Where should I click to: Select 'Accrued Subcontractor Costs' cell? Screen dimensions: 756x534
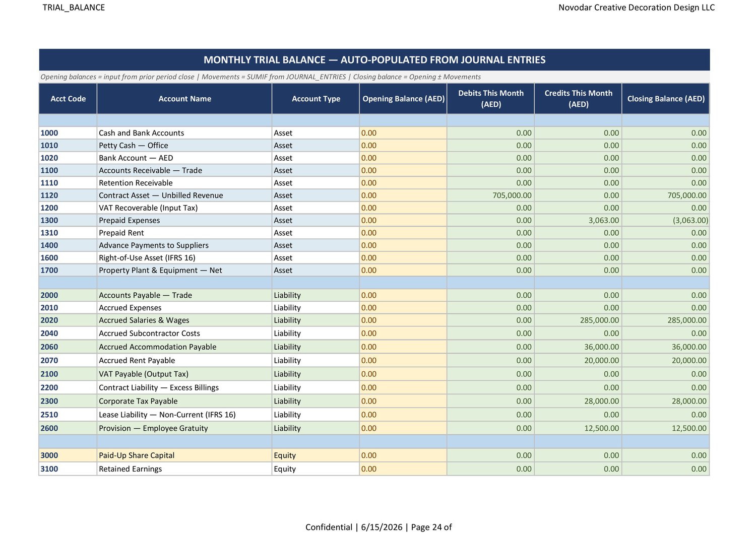tap(184, 333)
